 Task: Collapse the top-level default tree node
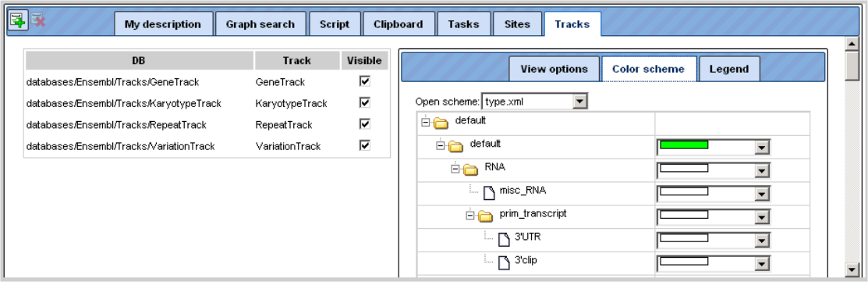click(x=426, y=123)
